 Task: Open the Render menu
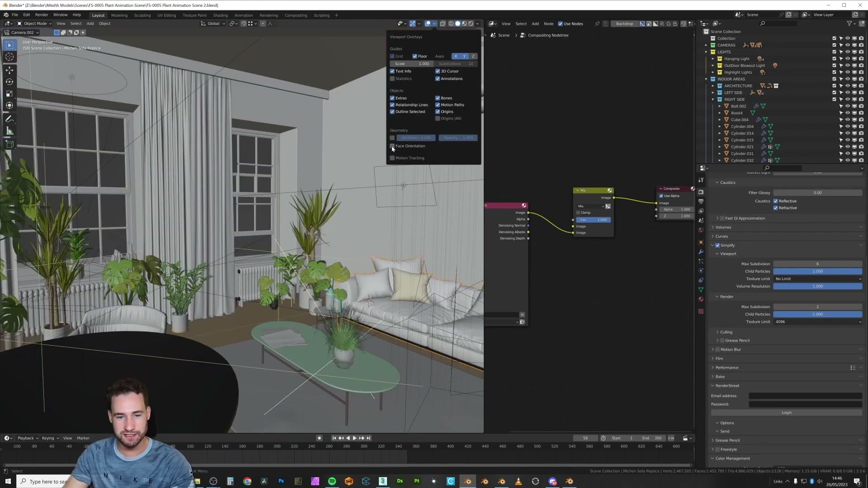point(42,15)
